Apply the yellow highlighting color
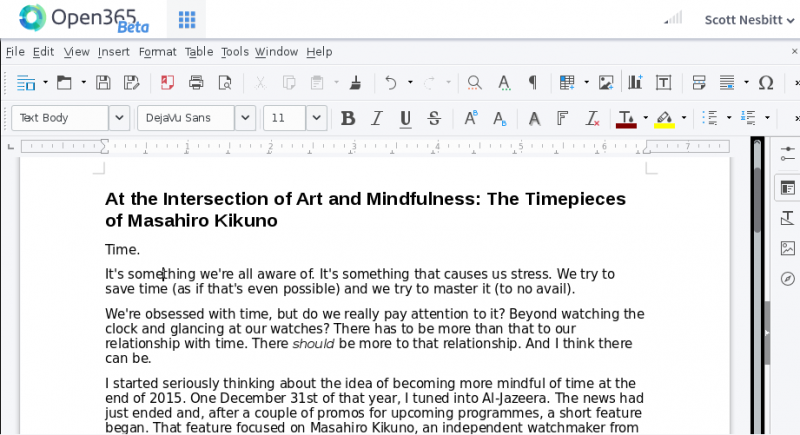Image resolution: width=800 pixels, height=435 pixels. tap(665, 118)
